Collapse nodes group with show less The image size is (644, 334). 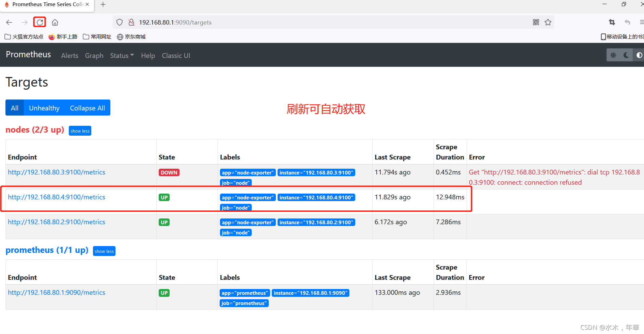pyautogui.click(x=80, y=131)
